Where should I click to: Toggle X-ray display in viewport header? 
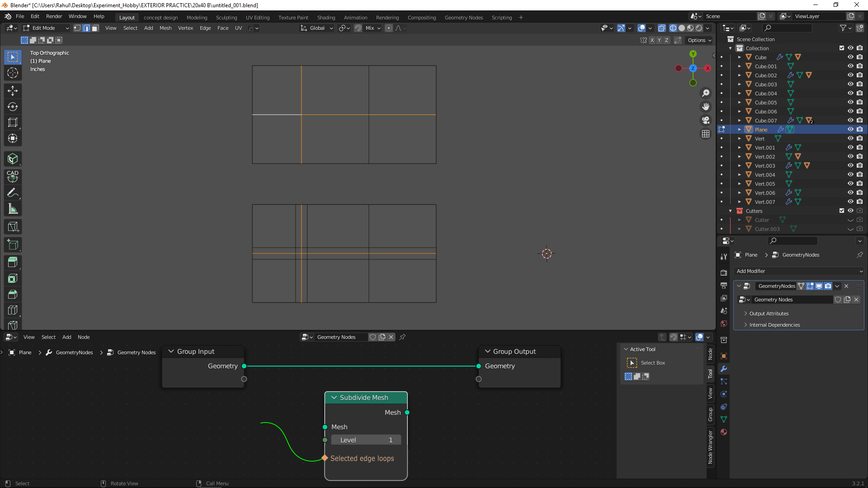pos(661,28)
